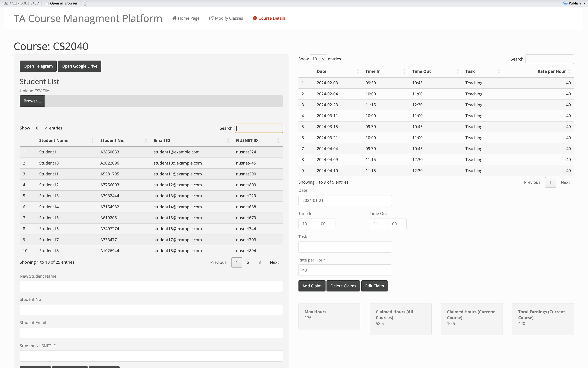
Task: Click the red info icon beside Course Details
Action: (255, 18)
